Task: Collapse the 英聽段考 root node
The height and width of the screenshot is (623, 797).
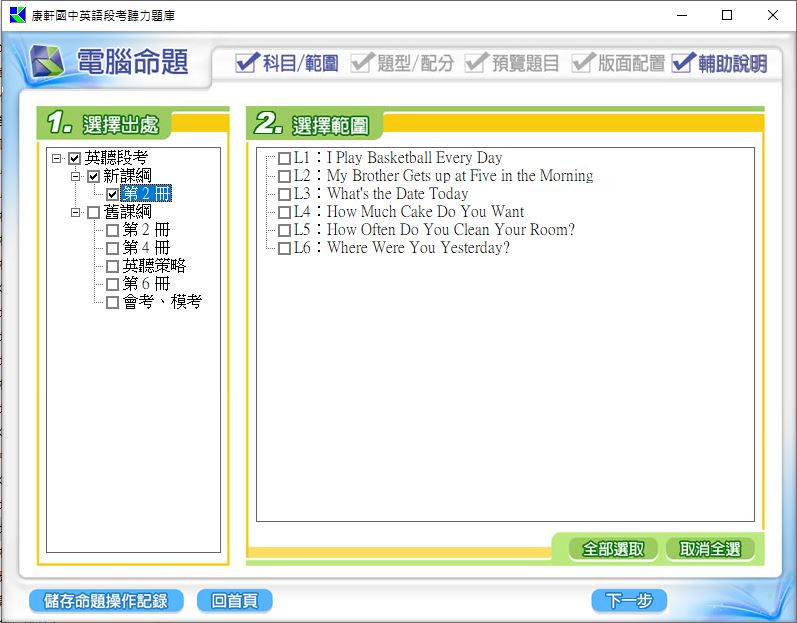Action: [x=57, y=158]
